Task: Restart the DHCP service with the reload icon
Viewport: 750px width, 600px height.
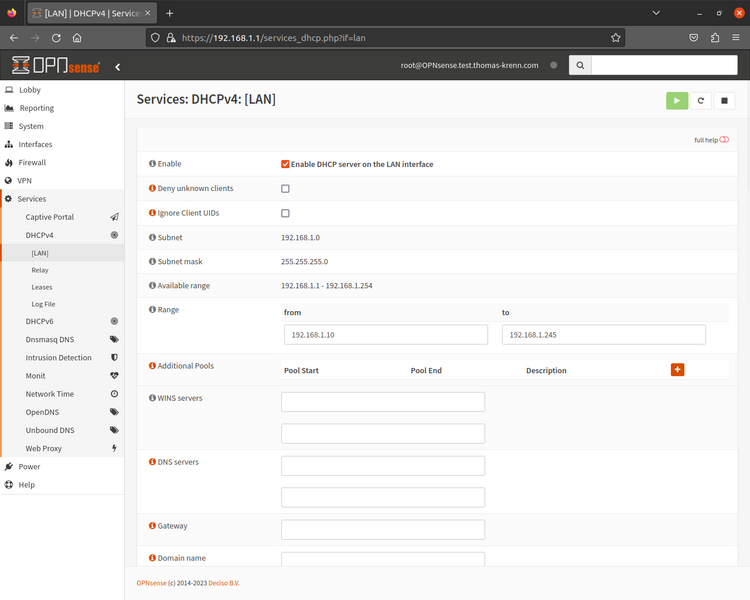Action: [701, 100]
